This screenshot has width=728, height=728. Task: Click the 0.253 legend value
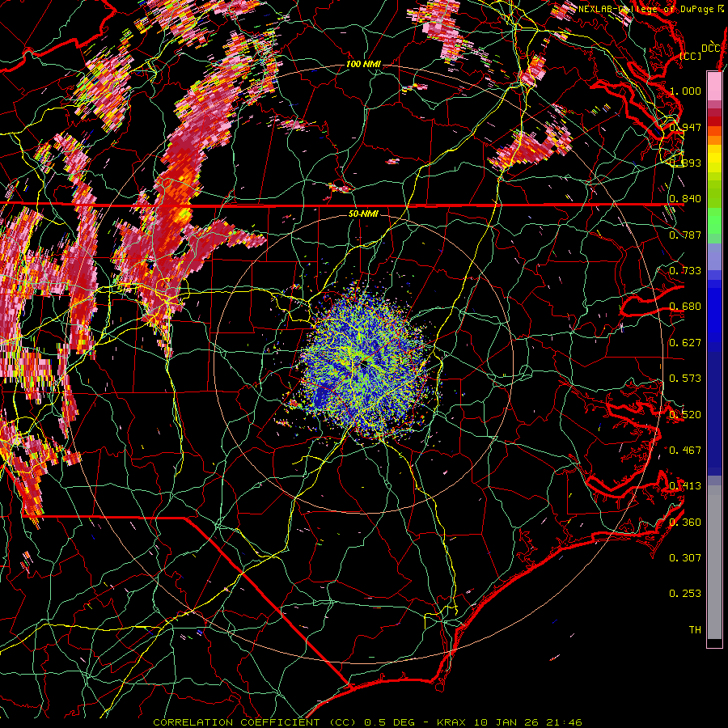(685, 594)
